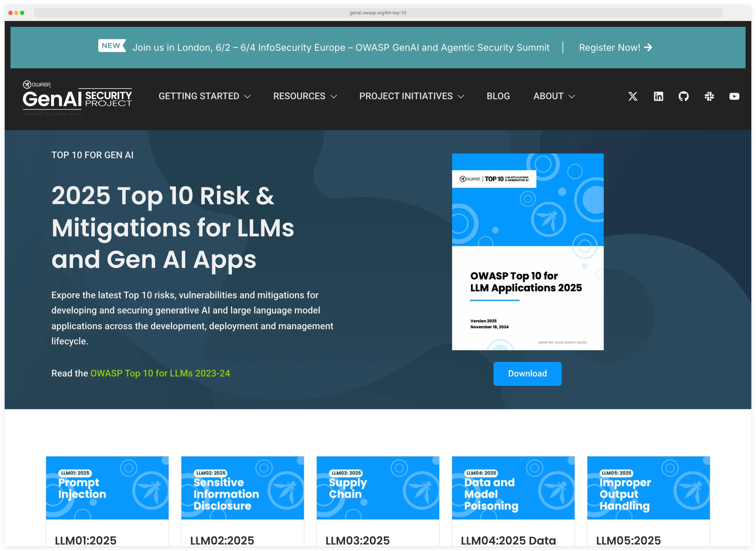Open the Slack social icon
756x551 pixels.
click(x=709, y=96)
